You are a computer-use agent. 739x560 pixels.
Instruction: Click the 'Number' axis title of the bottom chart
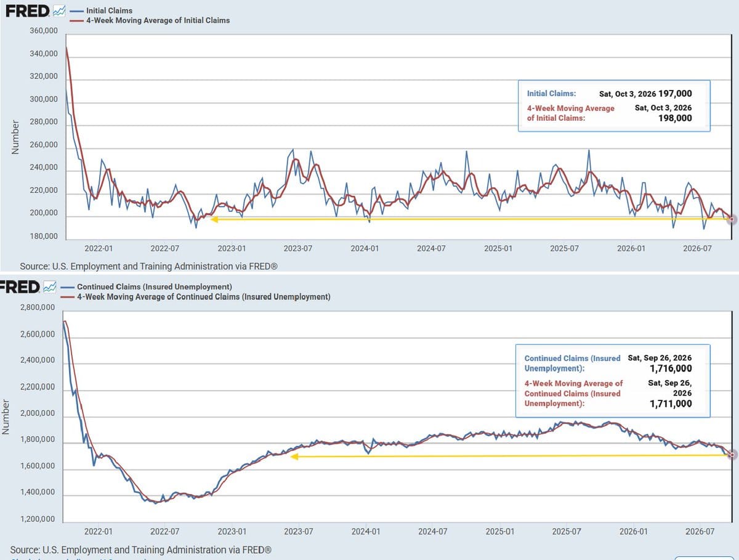click(x=6, y=418)
